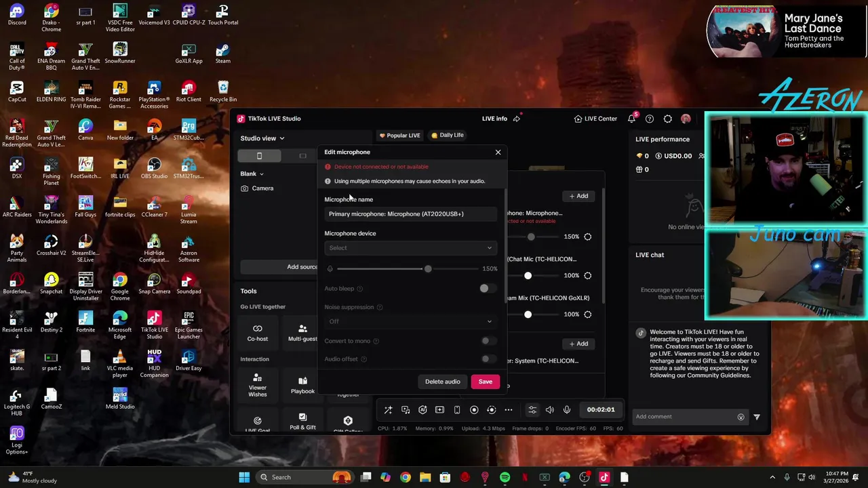Screen dimensions: 868x488
Task: Click Delete audio button
Action: 442,382
